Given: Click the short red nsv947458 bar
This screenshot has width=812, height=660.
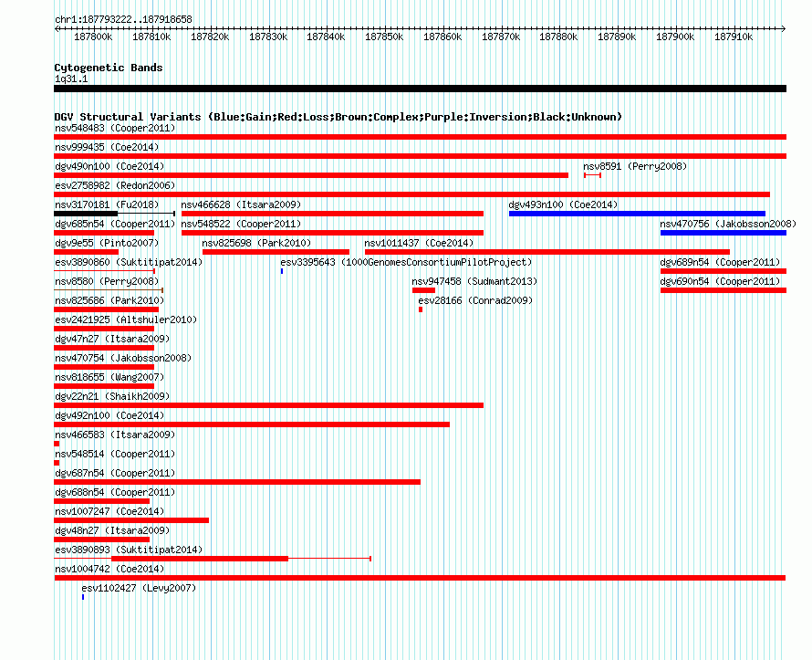Looking at the screenshot, I should (x=423, y=290).
